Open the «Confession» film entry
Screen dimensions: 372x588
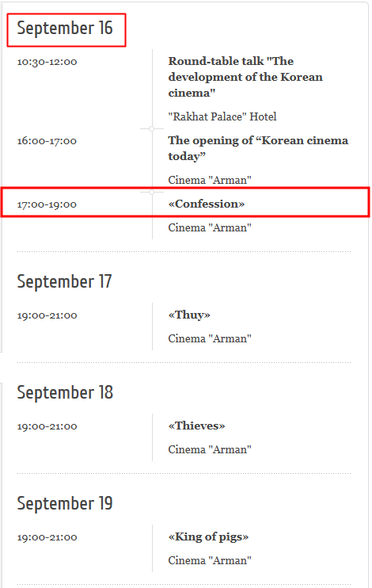[x=207, y=204]
